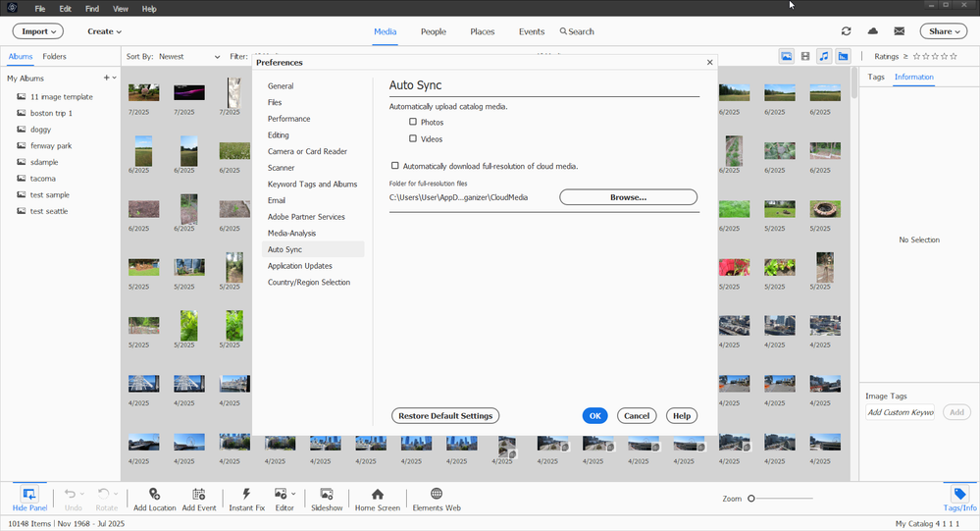980x531 pixels.
Task: Click the Cancel button
Action: 637,416
